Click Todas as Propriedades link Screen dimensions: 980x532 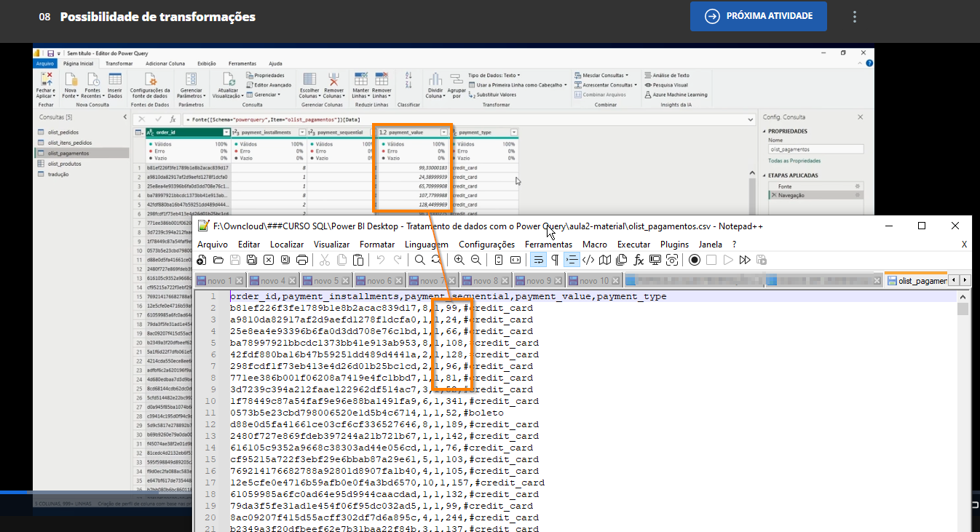click(x=794, y=161)
